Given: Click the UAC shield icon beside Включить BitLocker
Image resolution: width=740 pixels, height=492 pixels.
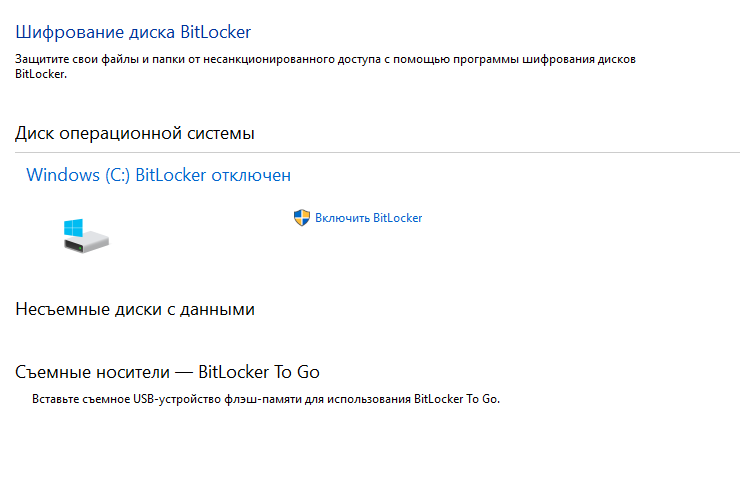Looking at the screenshot, I should (302, 217).
